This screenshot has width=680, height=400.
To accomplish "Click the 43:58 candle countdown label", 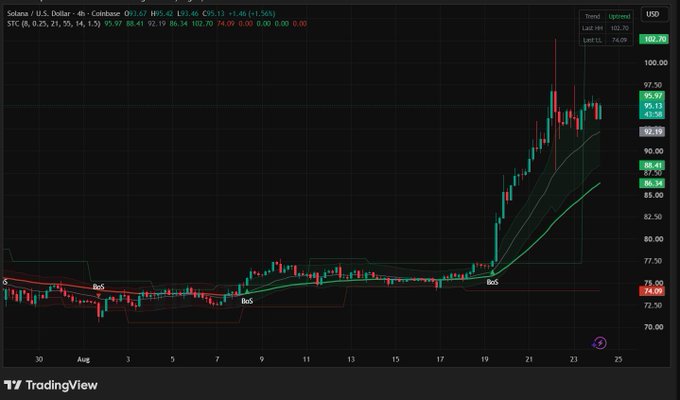I will tap(653, 115).
